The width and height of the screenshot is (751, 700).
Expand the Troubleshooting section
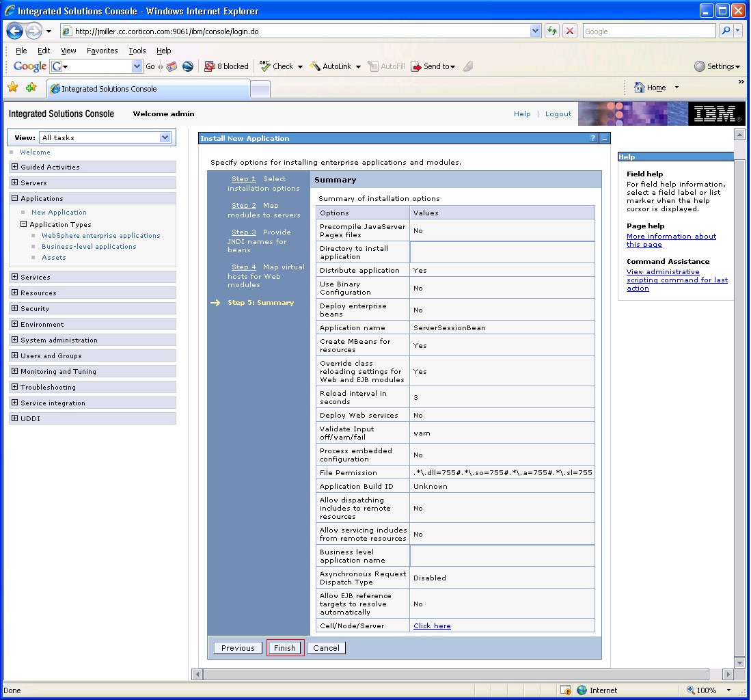pos(15,387)
